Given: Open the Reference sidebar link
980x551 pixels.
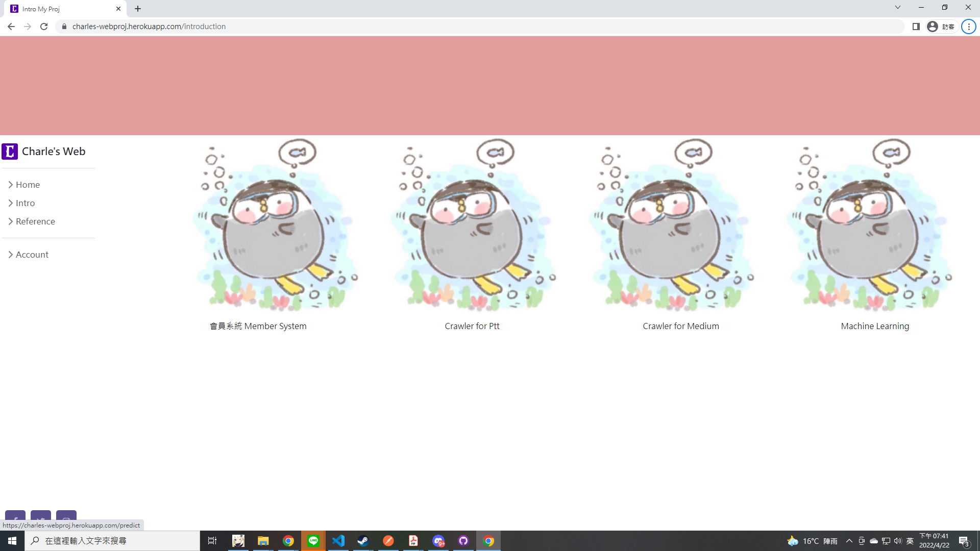Looking at the screenshot, I should (x=31, y=221).
